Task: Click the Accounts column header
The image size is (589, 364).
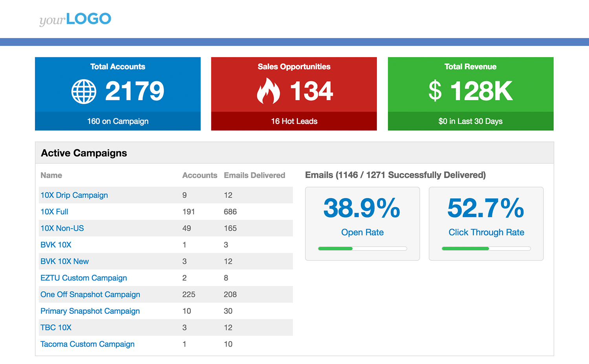Action: click(199, 175)
